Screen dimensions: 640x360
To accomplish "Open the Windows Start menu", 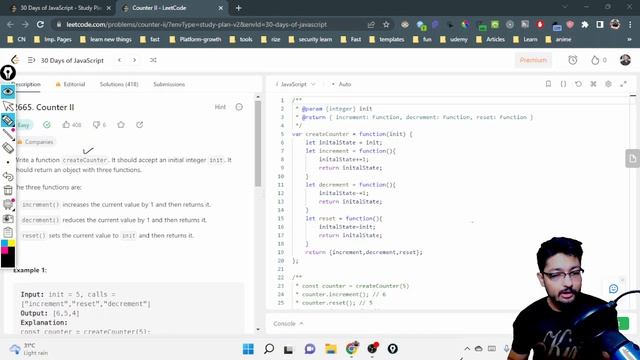I will (248, 349).
